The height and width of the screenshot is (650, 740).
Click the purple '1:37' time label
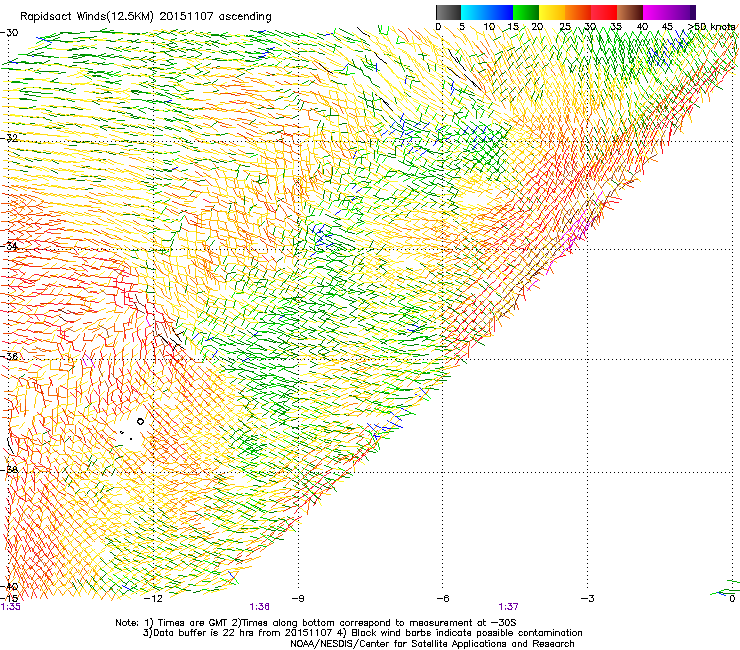coord(508,607)
